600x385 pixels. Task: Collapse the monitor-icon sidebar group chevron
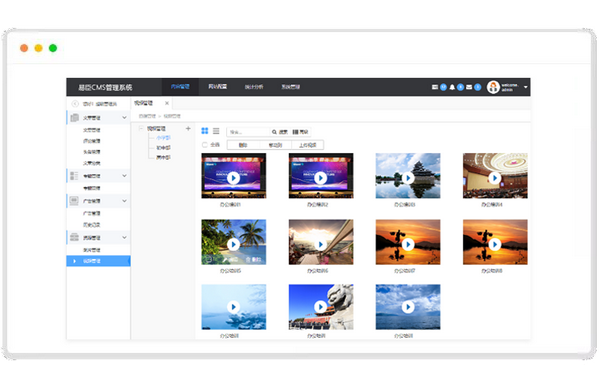click(x=124, y=201)
